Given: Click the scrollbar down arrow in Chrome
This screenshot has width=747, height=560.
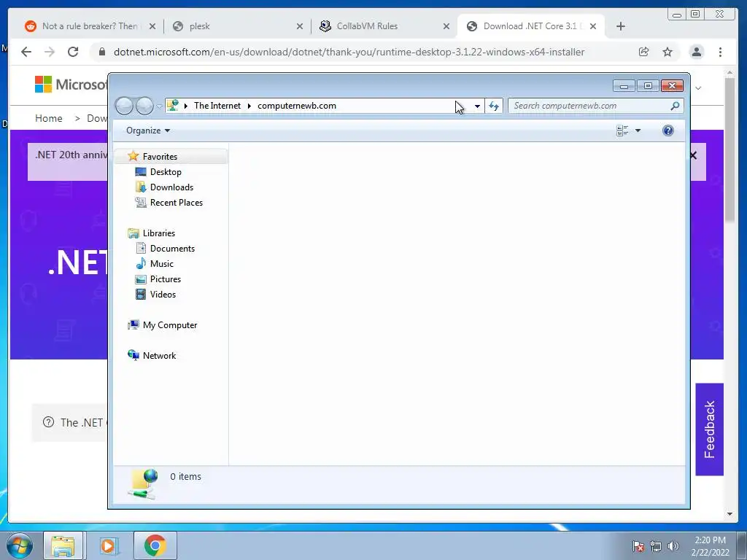Looking at the screenshot, I should click(729, 514).
